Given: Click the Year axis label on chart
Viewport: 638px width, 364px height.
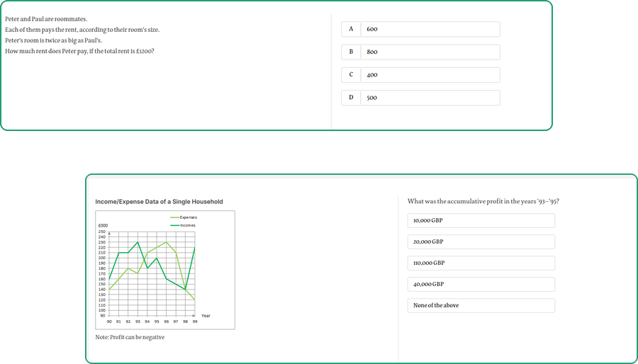Looking at the screenshot, I should coord(206,316).
